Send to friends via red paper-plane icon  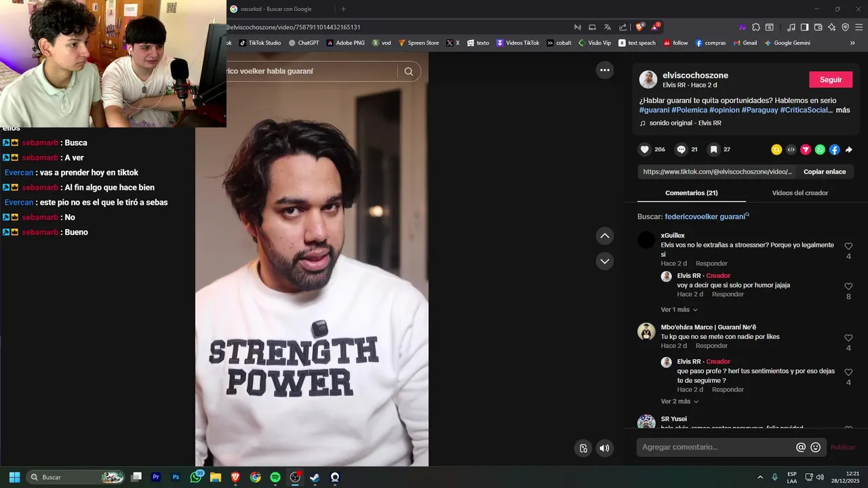(x=806, y=150)
